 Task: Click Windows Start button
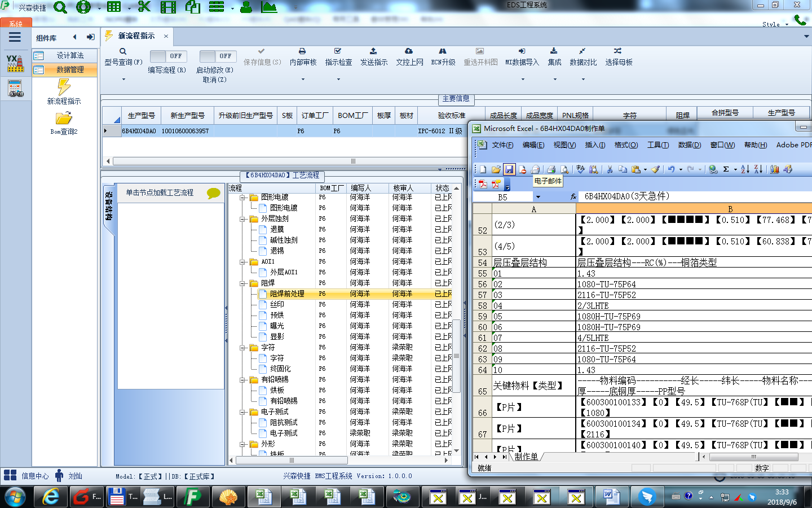[x=15, y=497]
